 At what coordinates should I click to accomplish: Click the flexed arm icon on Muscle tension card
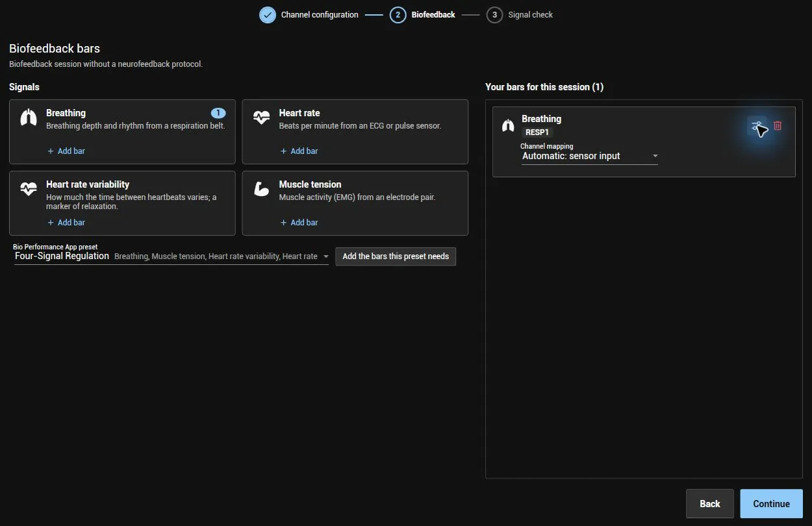tap(261, 189)
